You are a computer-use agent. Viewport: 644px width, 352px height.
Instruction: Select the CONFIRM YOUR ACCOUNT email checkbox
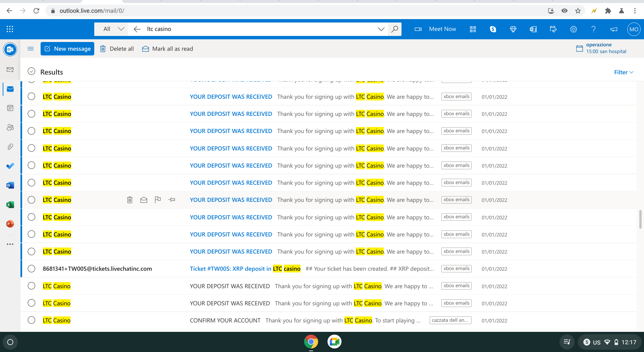31,320
